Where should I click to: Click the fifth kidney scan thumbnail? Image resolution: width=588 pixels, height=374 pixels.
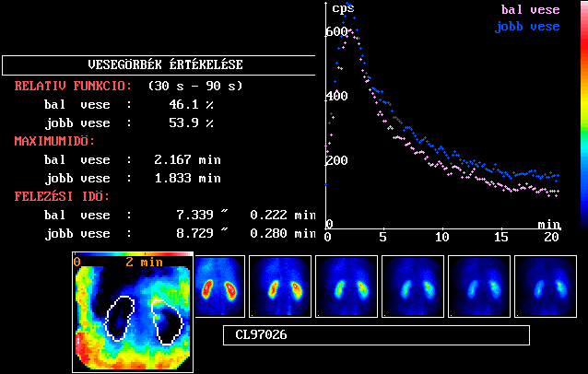[x=478, y=287]
